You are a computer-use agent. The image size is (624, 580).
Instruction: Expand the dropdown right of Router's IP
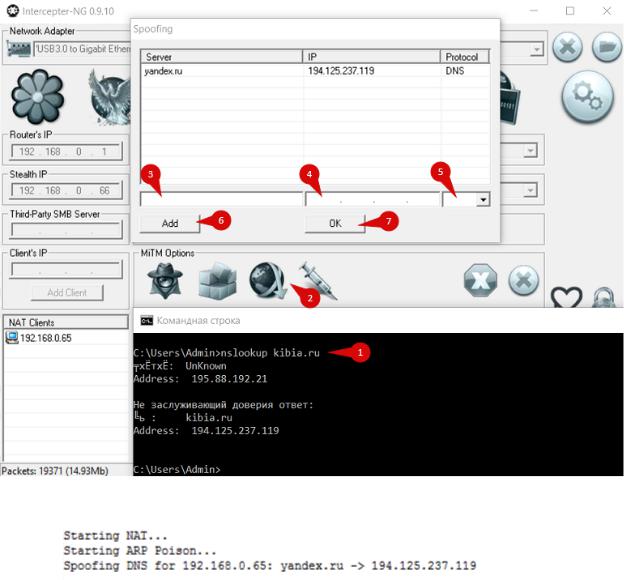coord(530,150)
